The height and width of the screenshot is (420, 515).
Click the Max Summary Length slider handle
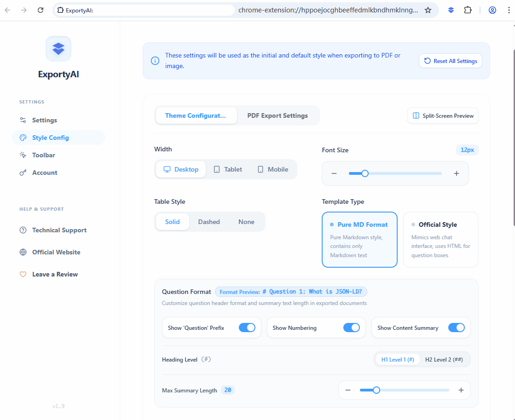376,390
